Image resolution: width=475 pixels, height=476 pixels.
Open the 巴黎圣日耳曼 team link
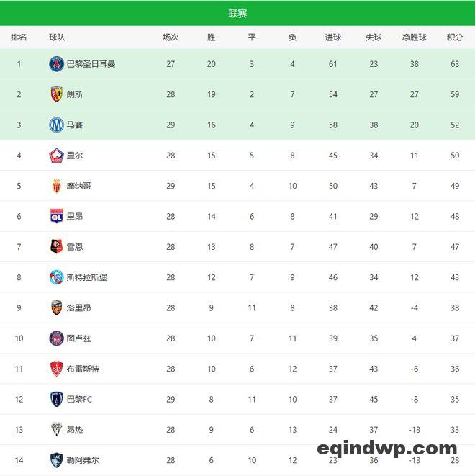click(x=91, y=64)
